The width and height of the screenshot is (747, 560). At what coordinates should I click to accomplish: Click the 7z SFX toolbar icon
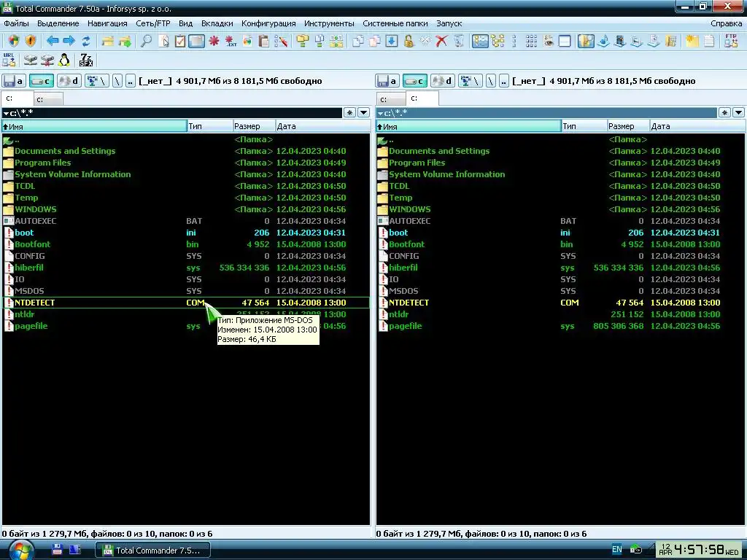pyautogui.click(x=86, y=60)
